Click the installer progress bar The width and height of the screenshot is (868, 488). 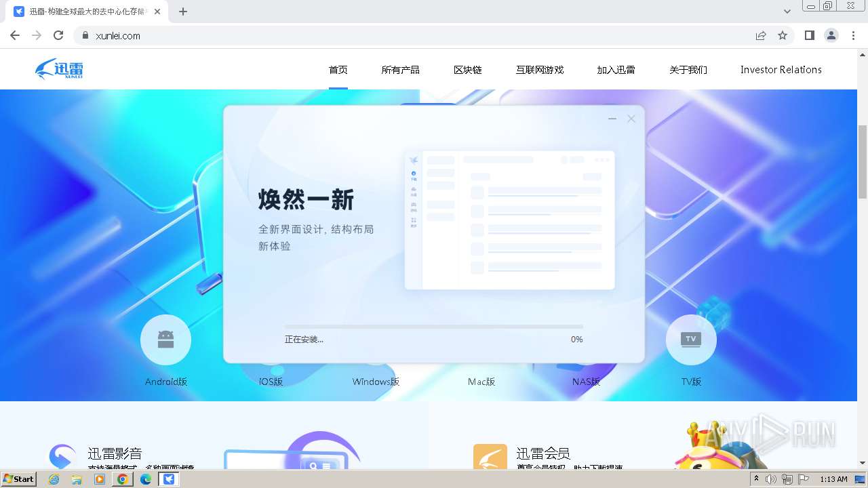pyautogui.click(x=434, y=327)
